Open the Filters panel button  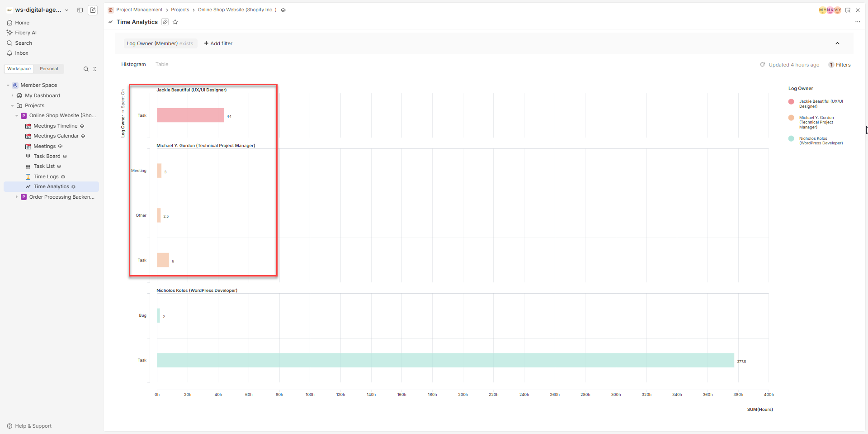tap(840, 65)
